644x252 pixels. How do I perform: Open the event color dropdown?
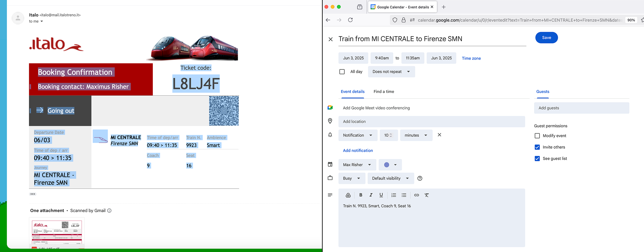[x=390, y=165]
